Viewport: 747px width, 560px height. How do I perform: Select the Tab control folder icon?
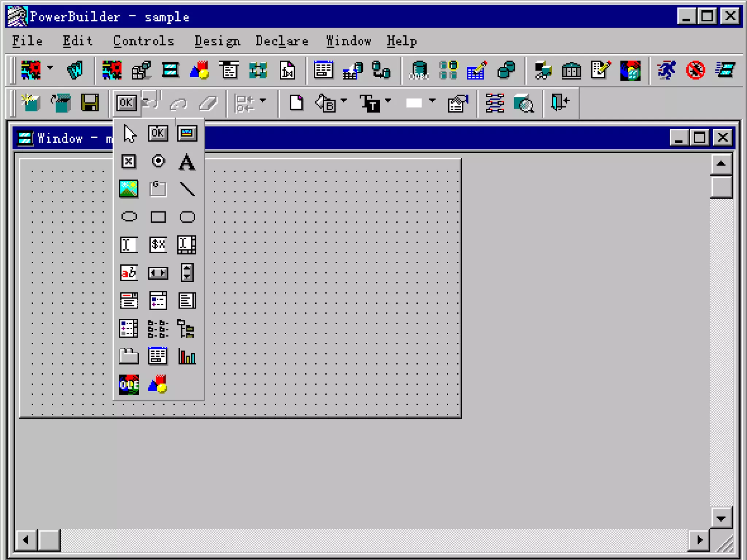point(129,356)
